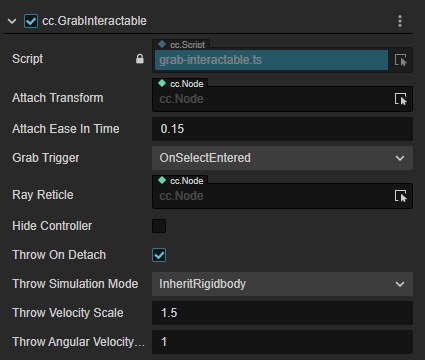
Task: Click the Ray Reticle node picker icon
Action: point(400,196)
